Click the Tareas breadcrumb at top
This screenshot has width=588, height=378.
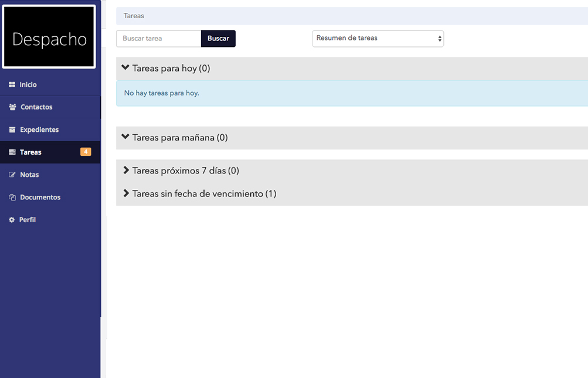tap(134, 16)
